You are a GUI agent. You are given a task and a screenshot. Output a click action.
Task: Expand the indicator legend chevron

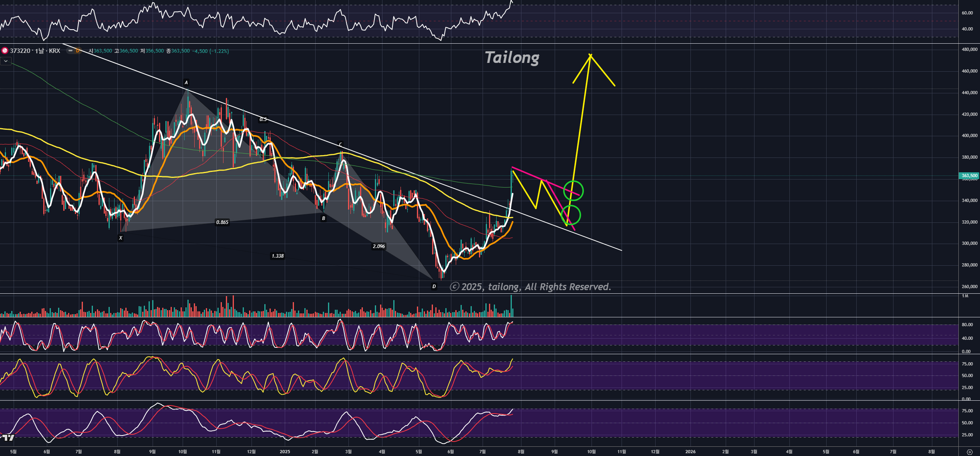6,61
